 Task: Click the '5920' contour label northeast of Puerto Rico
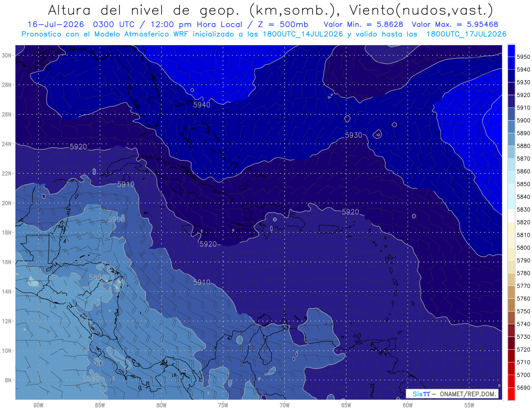point(350,212)
